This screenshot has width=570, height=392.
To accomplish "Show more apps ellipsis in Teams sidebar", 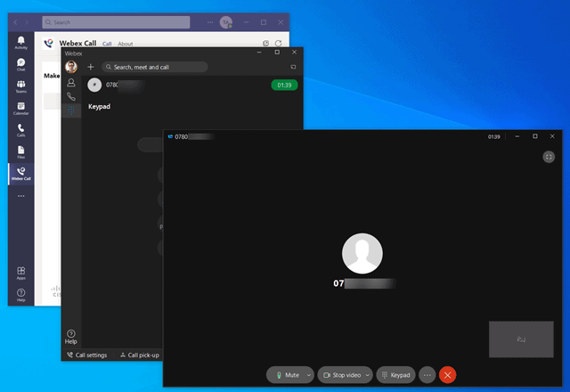I will 21,196.
